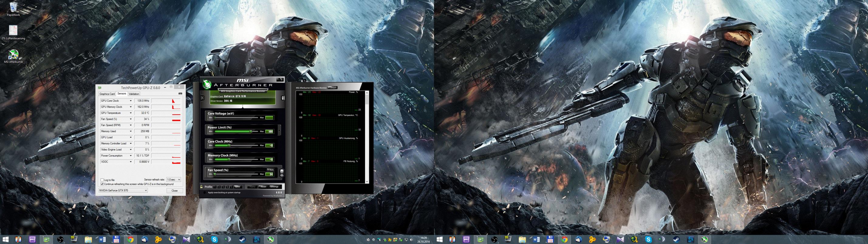Open Steam on the left monitor taskbar

point(243,240)
